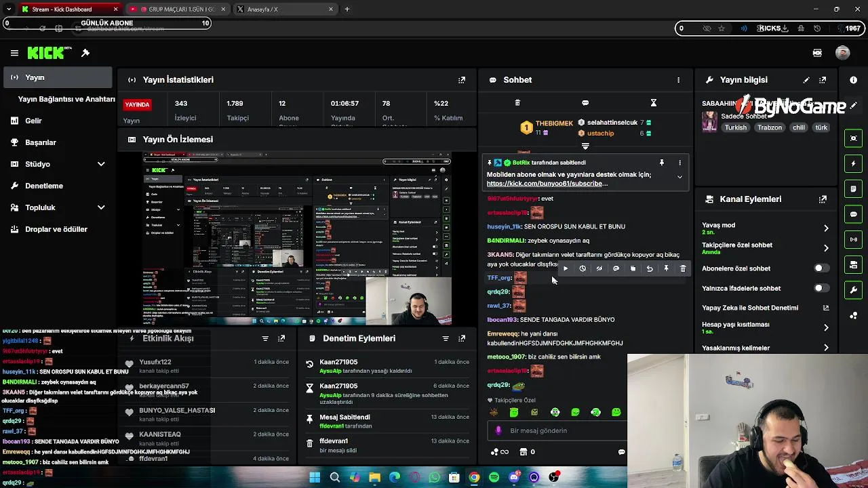Open the Denetleme sidebar item
Screen dimensions: 868x488
(x=58, y=186)
